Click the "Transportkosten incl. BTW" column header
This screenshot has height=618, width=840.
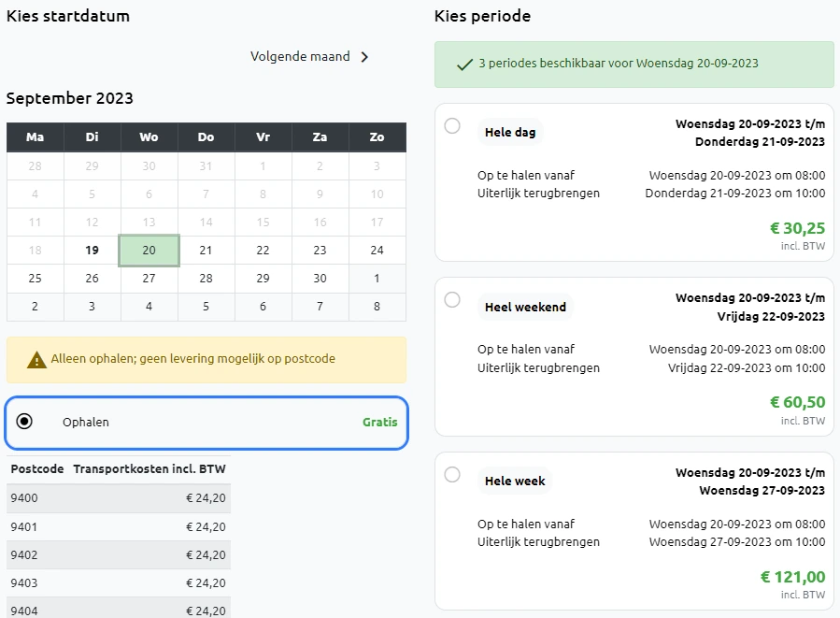tap(147, 468)
